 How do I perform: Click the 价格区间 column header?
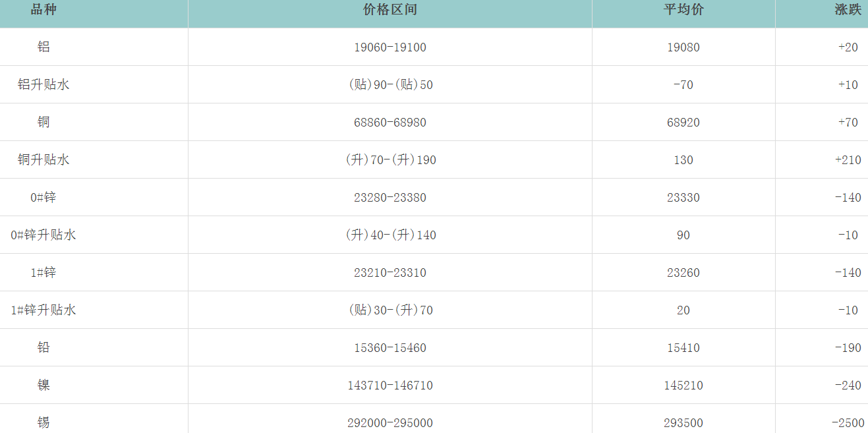tap(390, 10)
